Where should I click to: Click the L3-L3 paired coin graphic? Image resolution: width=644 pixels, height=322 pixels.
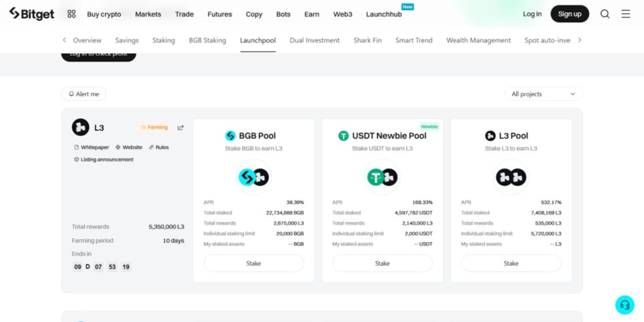[x=511, y=177]
